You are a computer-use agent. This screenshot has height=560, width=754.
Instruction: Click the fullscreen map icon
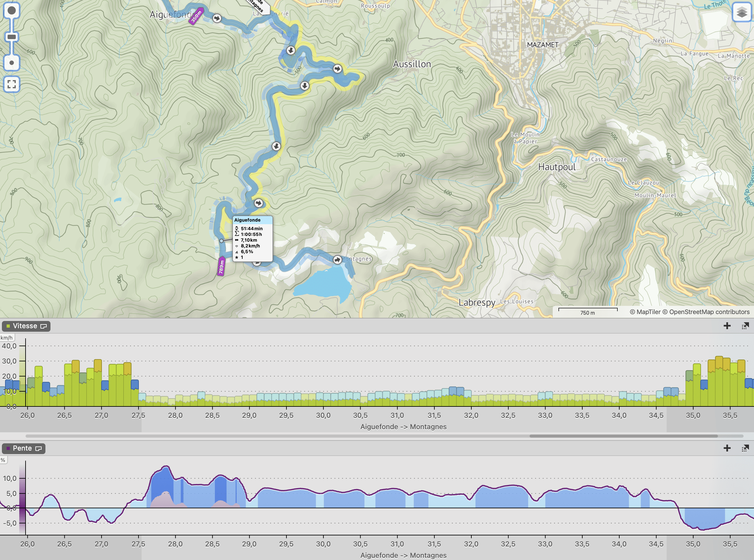(12, 84)
